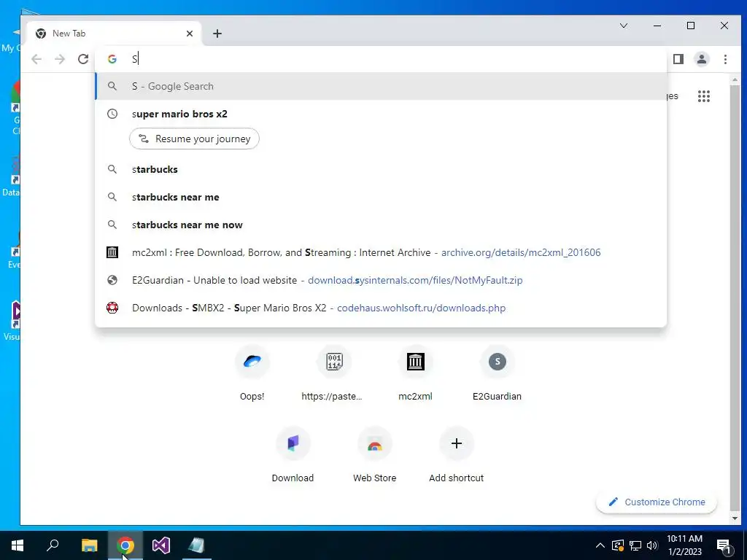Reload the page with the refresh icon
The image size is (747, 560).
pyautogui.click(x=83, y=59)
